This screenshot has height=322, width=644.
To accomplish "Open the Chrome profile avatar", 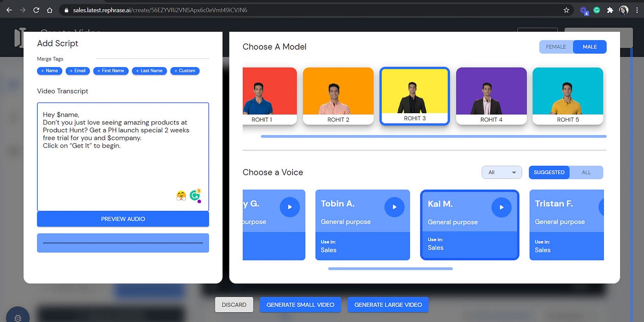I will pyautogui.click(x=624, y=10).
